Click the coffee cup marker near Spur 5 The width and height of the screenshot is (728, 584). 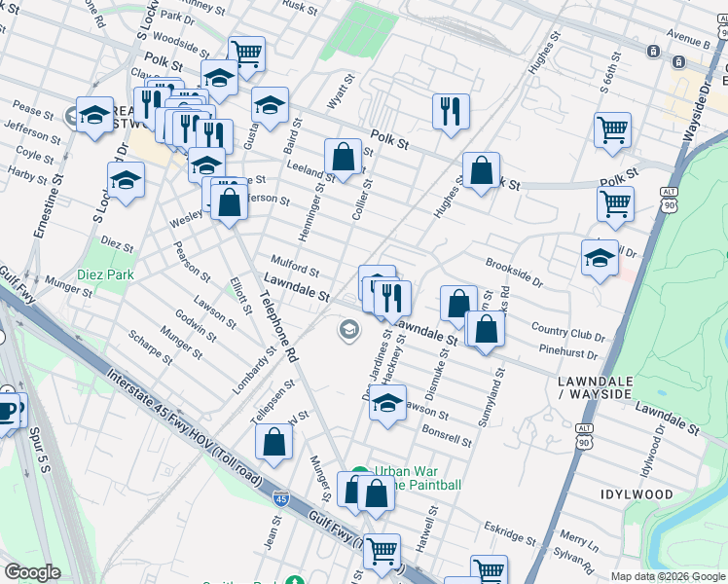click(8, 411)
